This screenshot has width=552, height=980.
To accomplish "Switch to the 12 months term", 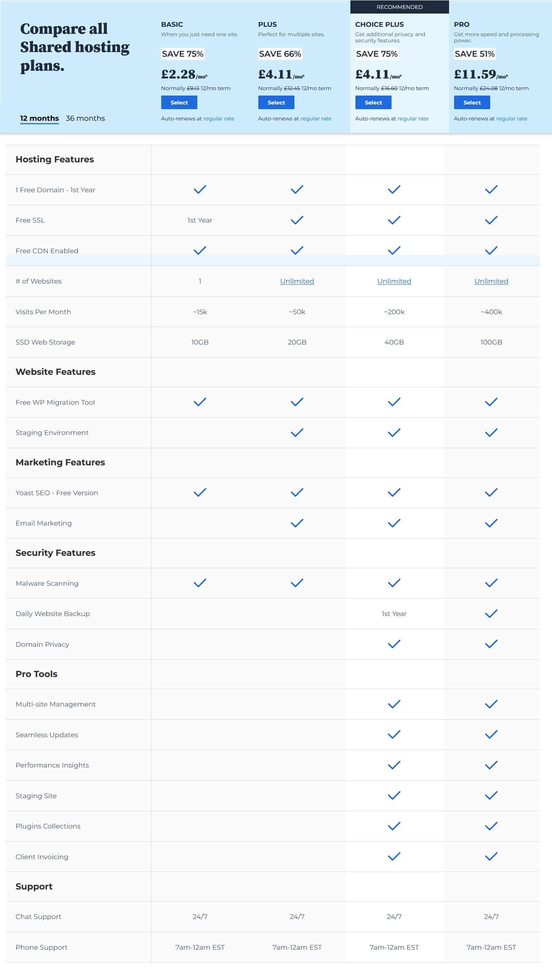I will [39, 118].
